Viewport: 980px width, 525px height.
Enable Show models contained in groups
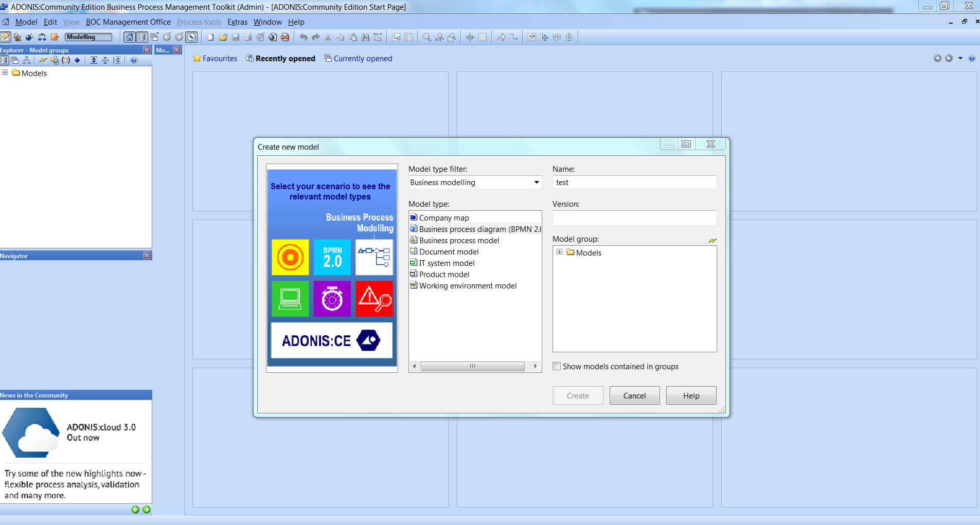557,366
